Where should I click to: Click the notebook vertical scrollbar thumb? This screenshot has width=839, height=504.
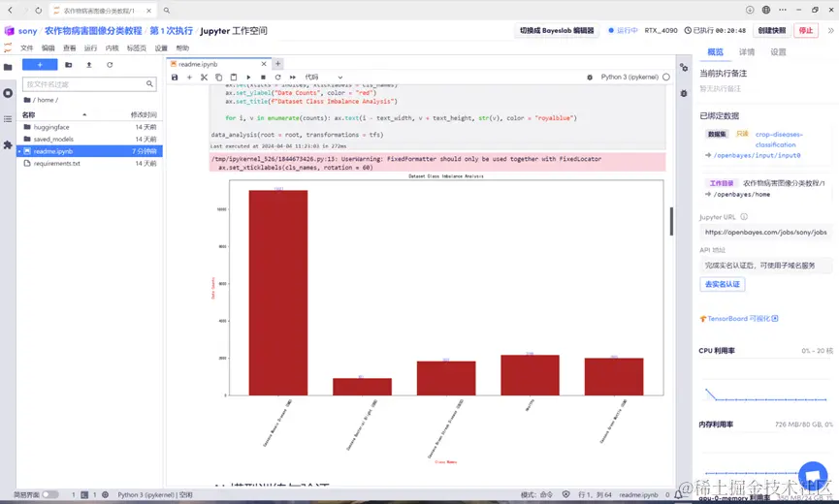(x=671, y=221)
